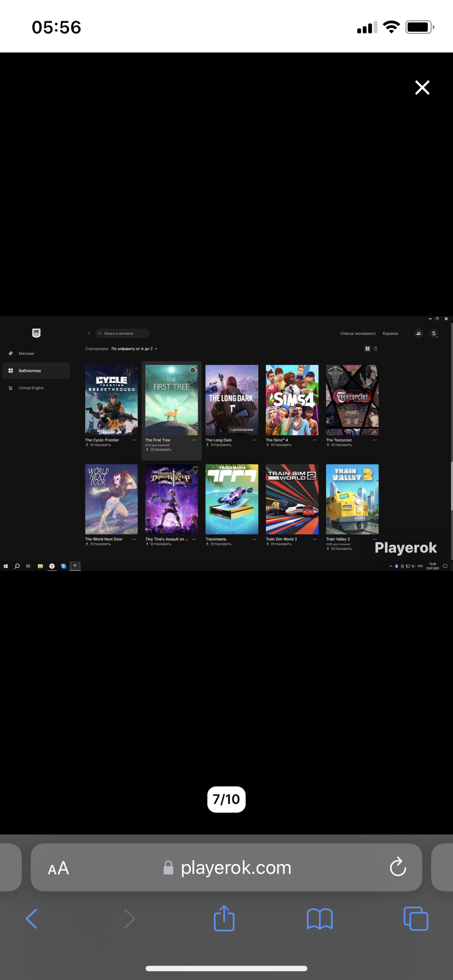Screen dimensions: 453x980
Task: Open the Train Valley 2 cover art
Action: click(352, 499)
